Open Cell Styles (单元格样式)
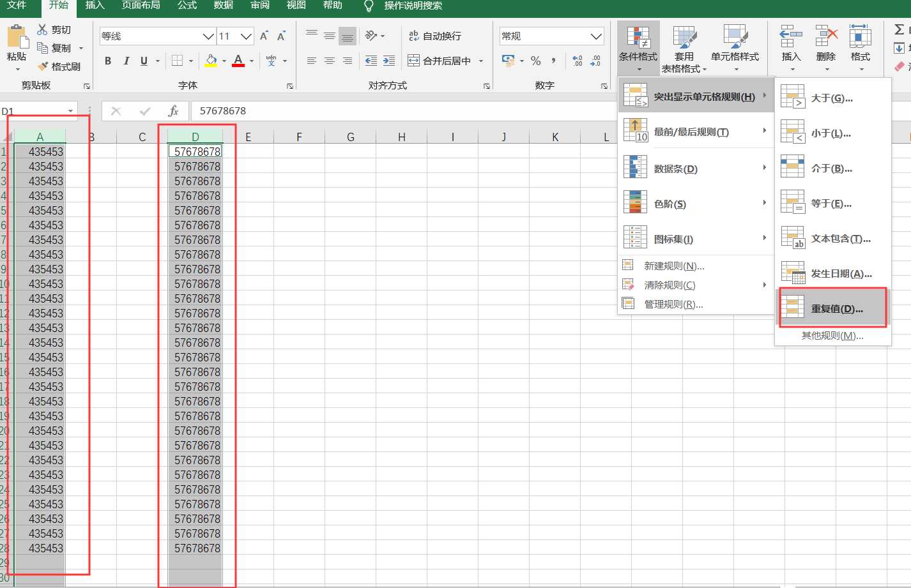 click(x=735, y=49)
